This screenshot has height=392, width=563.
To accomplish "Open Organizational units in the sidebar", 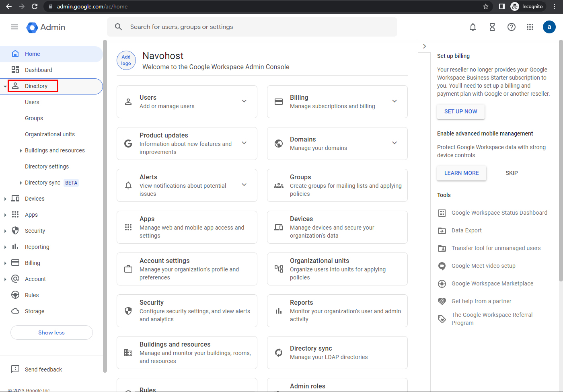I will coord(50,134).
